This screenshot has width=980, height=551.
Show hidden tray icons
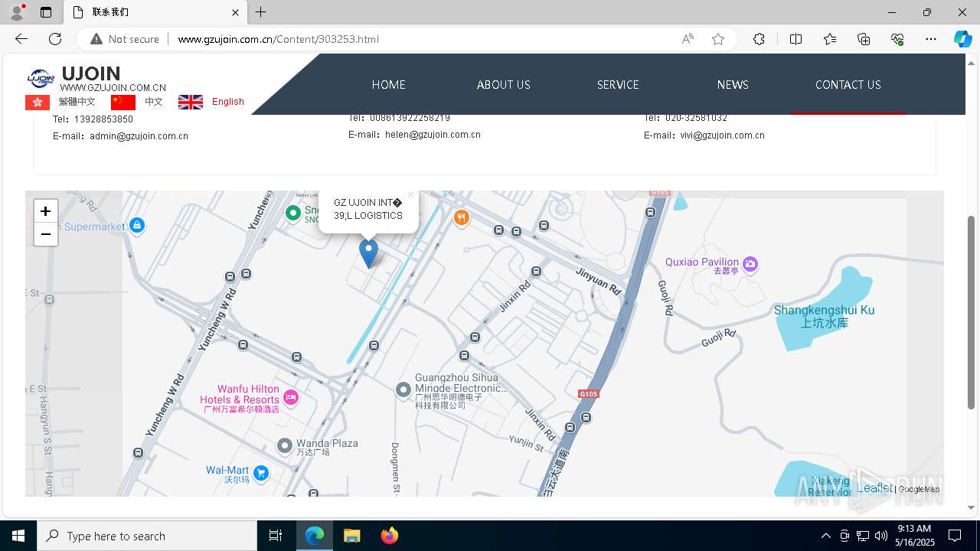point(825,536)
